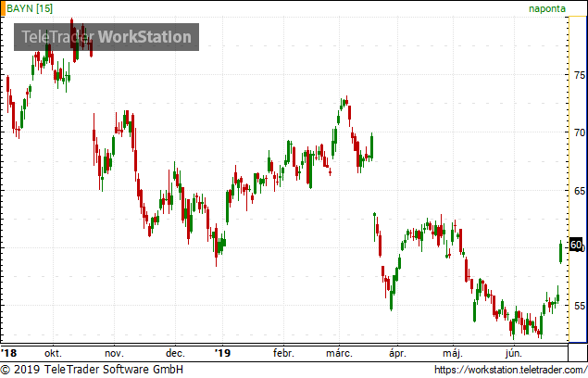Click the 75 price axis label

tap(580, 75)
